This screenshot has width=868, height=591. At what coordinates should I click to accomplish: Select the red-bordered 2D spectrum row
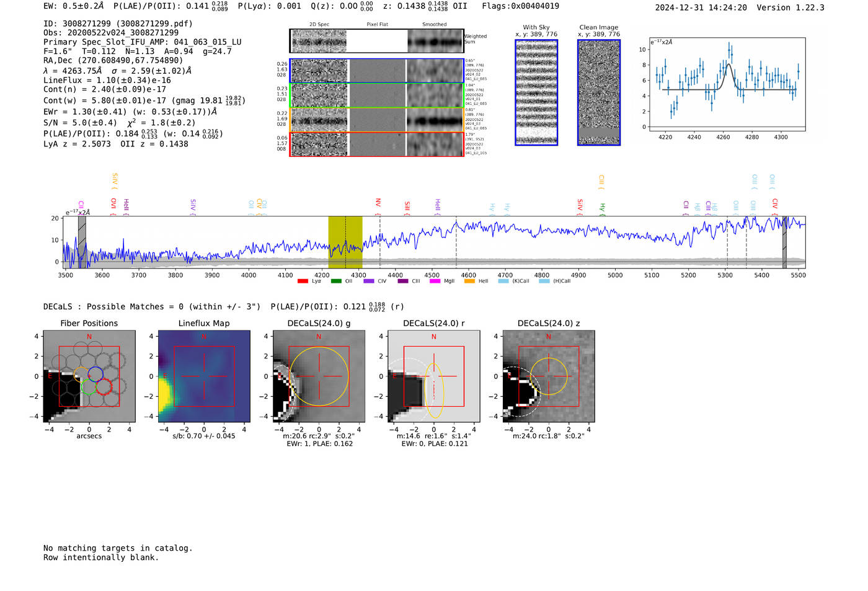click(x=376, y=144)
